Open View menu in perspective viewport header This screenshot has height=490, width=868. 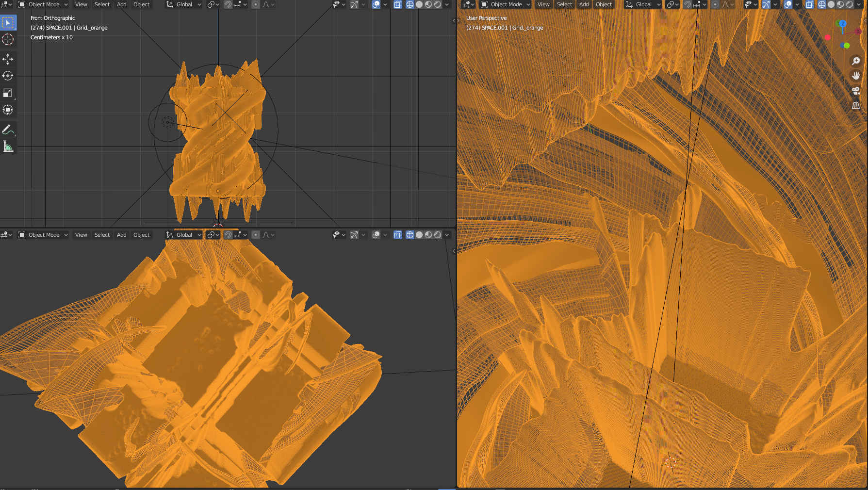pos(543,4)
